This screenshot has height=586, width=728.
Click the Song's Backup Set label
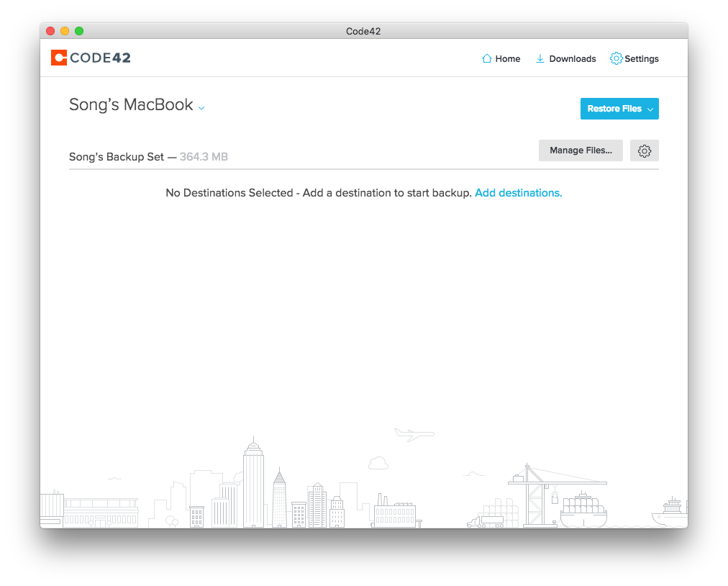point(117,157)
